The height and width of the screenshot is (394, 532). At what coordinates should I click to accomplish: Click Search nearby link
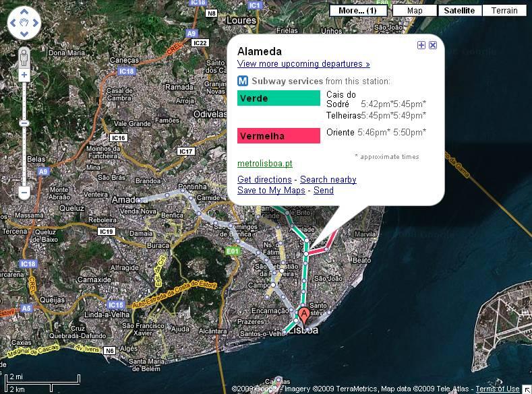click(328, 180)
